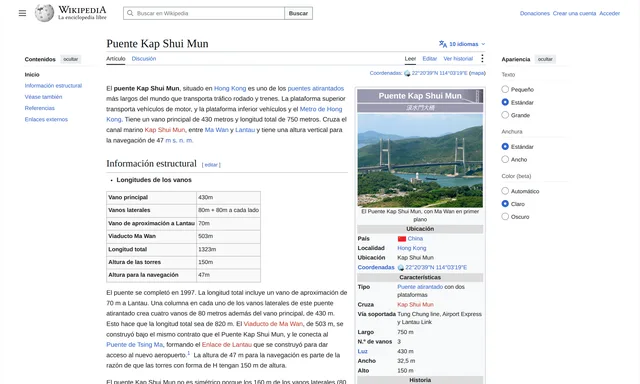Open Enlace de Lantau red link
Screen dimensions: 640x384
pyautogui.click(x=227, y=344)
